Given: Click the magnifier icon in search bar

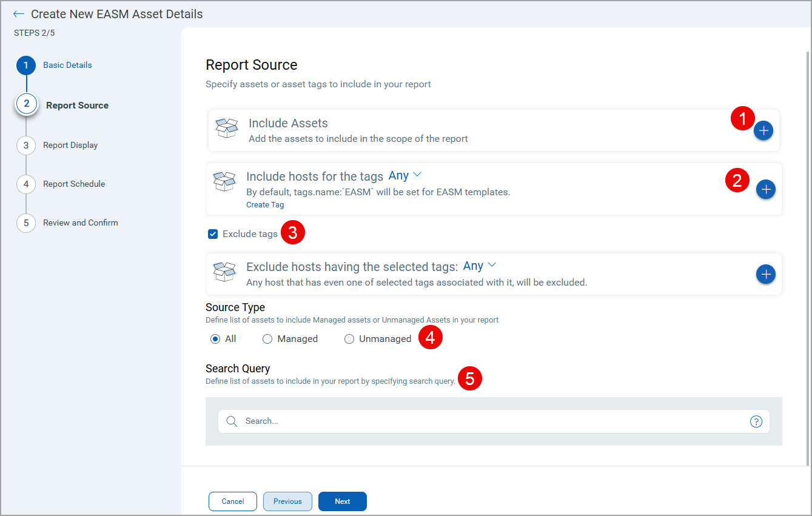Looking at the screenshot, I should pyautogui.click(x=231, y=421).
